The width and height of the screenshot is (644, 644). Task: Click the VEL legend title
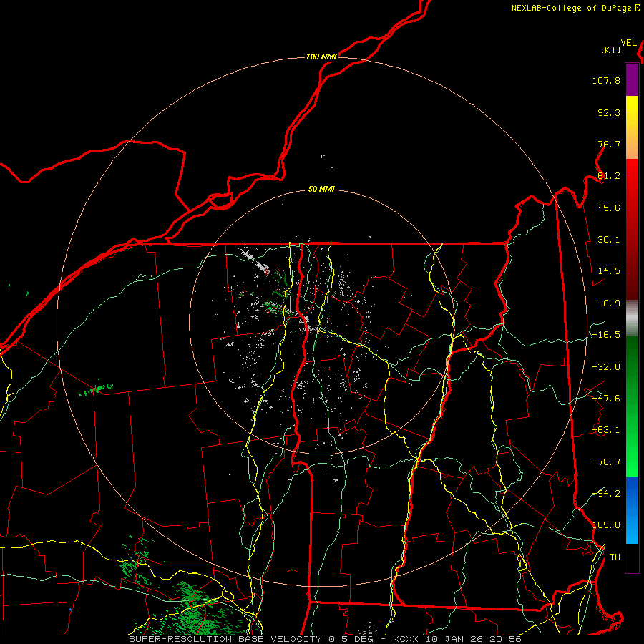(x=628, y=43)
